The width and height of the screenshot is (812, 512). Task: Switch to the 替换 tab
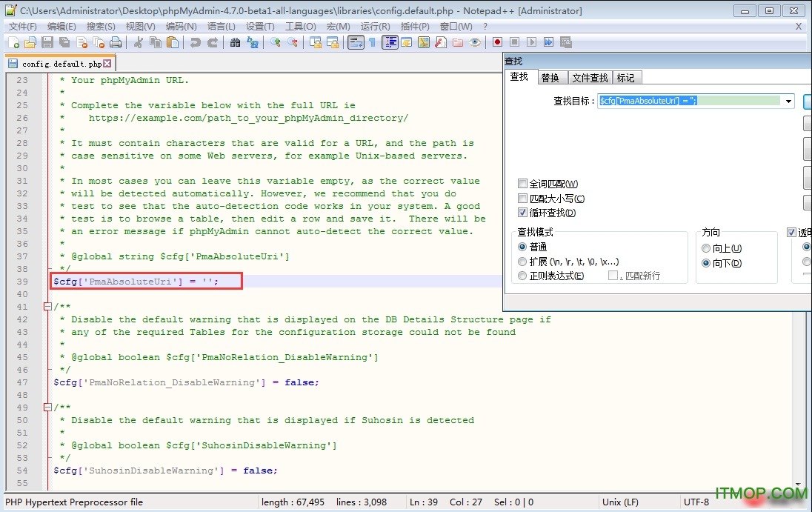[552, 77]
